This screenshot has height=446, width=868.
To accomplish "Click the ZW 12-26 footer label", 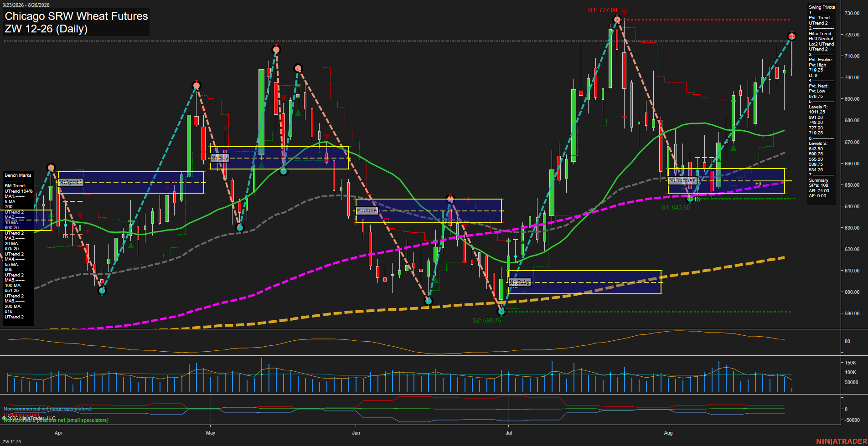I will click(11, 442).
